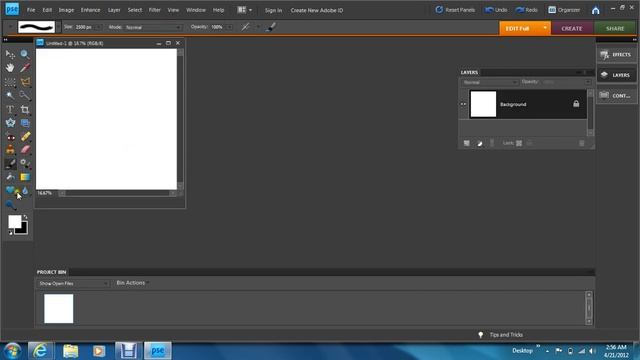Toggle lock transparent pixels in Layers panel
This screenshot has width=640, height=360.
click(x=519, y=143)
